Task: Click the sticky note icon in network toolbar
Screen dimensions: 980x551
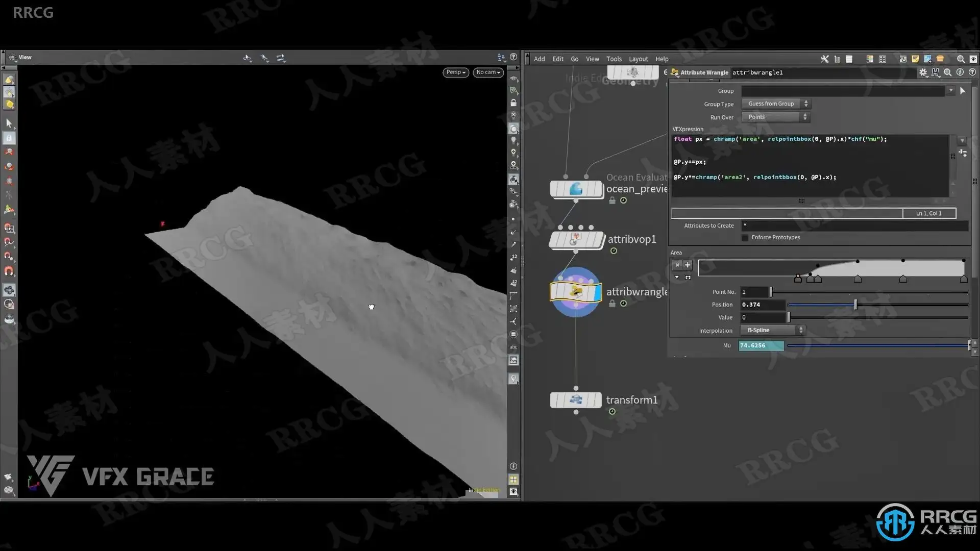Action: (x=915, y=59)
